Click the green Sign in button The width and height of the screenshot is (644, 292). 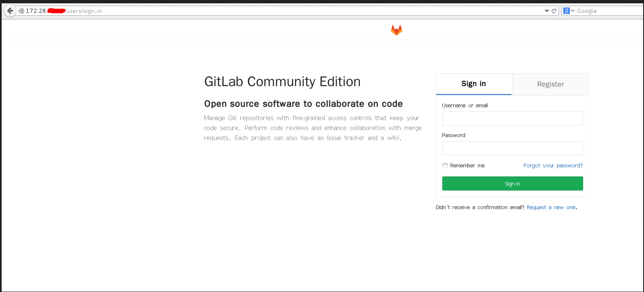512,183
